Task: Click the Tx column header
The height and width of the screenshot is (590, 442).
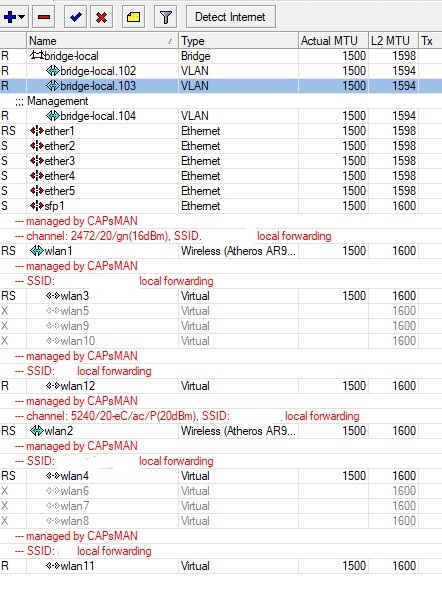Action: pyautogui.click(x=430, y=41)
